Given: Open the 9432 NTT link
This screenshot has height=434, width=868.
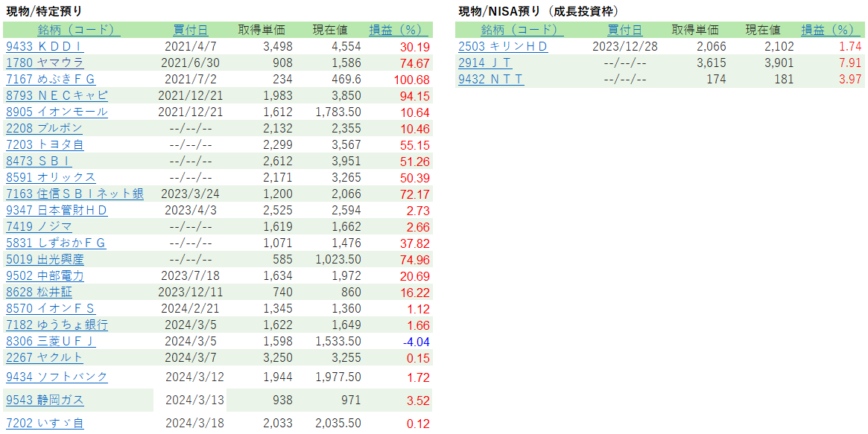Looking at the screenshot, I should [491, 79].
